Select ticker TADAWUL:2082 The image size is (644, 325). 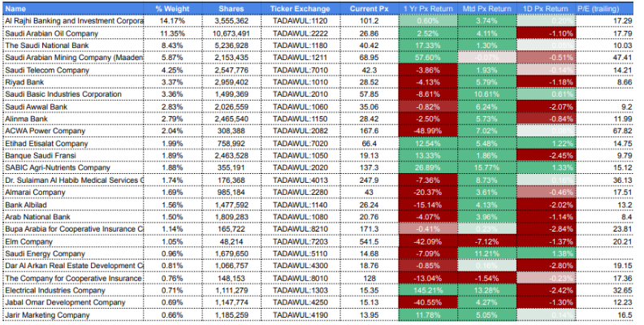point(300,131)
